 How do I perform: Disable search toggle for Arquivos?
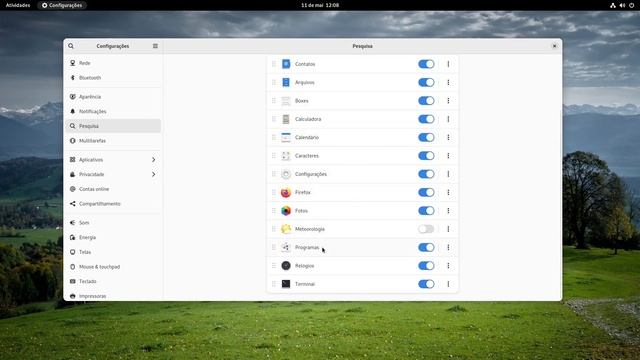tap(426, 82)
